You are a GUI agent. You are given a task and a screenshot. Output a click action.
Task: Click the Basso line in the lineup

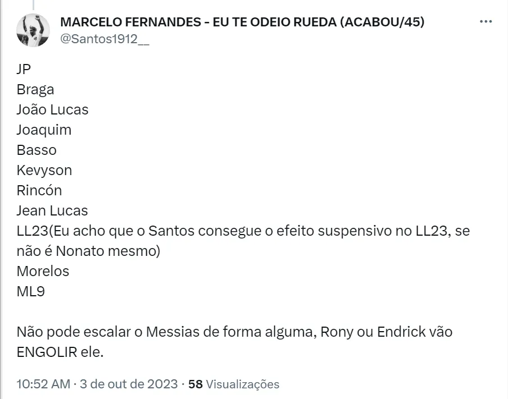tap(37, 150)
